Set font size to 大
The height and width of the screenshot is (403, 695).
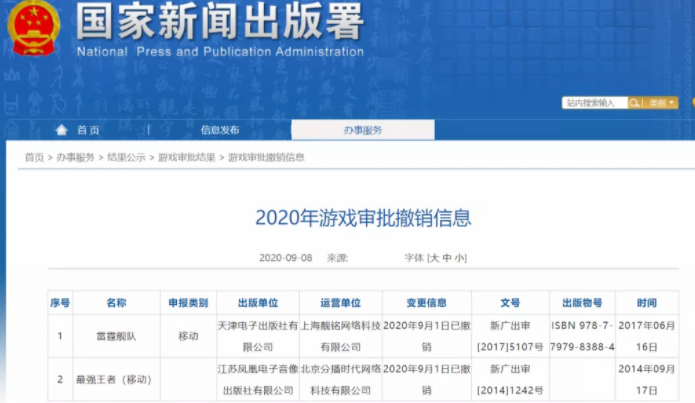tap(434, 258)
